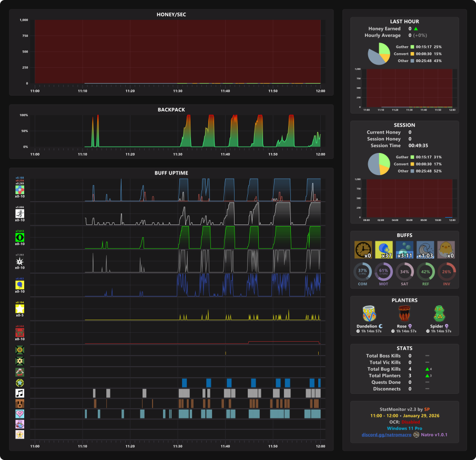This screenshot has width=476, height=460.
Task: Click the Natro macro logo beside Natro v1.0.1
Action: tap(416, 435)
